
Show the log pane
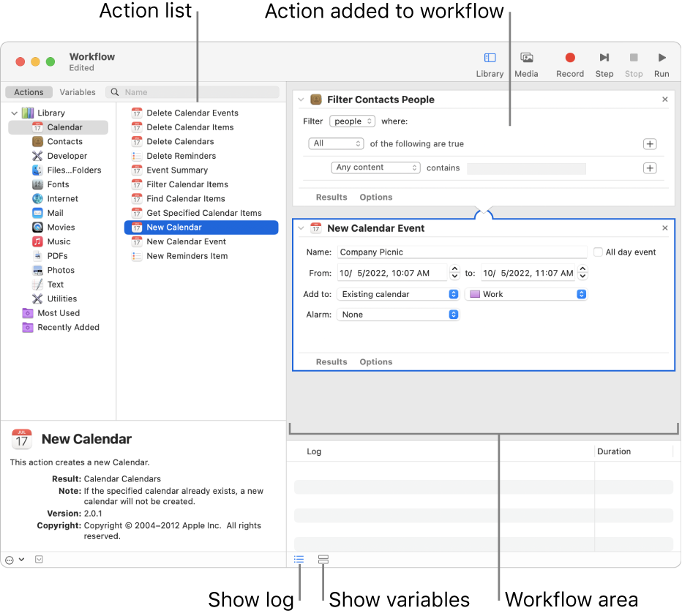(298, 559)
